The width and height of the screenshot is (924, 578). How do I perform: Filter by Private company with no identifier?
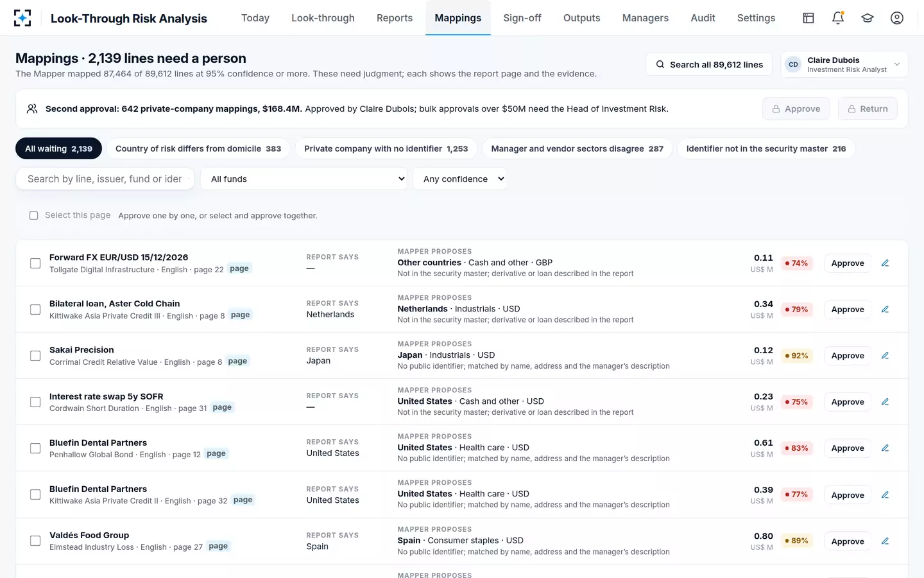pos(386,148)
